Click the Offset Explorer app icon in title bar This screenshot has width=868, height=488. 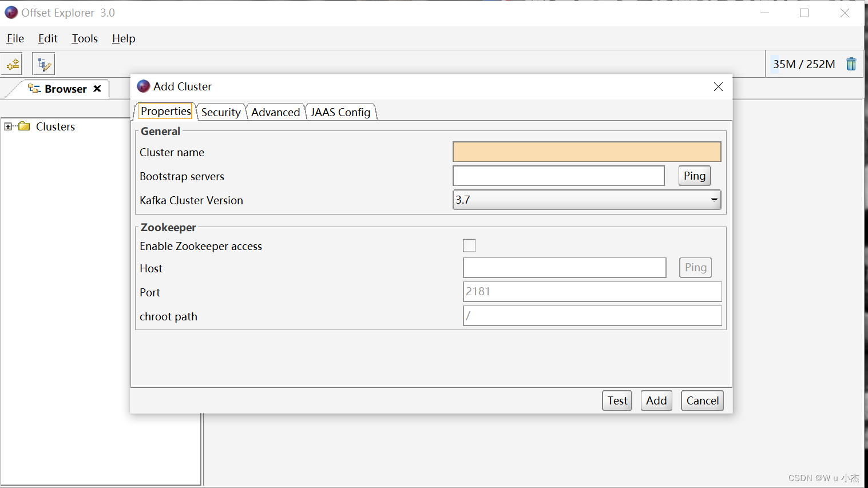pos(11,13)
